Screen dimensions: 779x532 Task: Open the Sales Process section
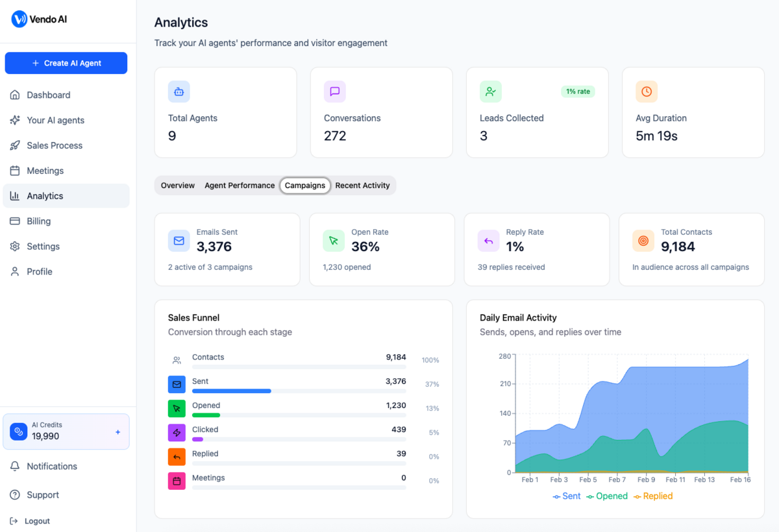pyautogui.click(x=55, y=145)
